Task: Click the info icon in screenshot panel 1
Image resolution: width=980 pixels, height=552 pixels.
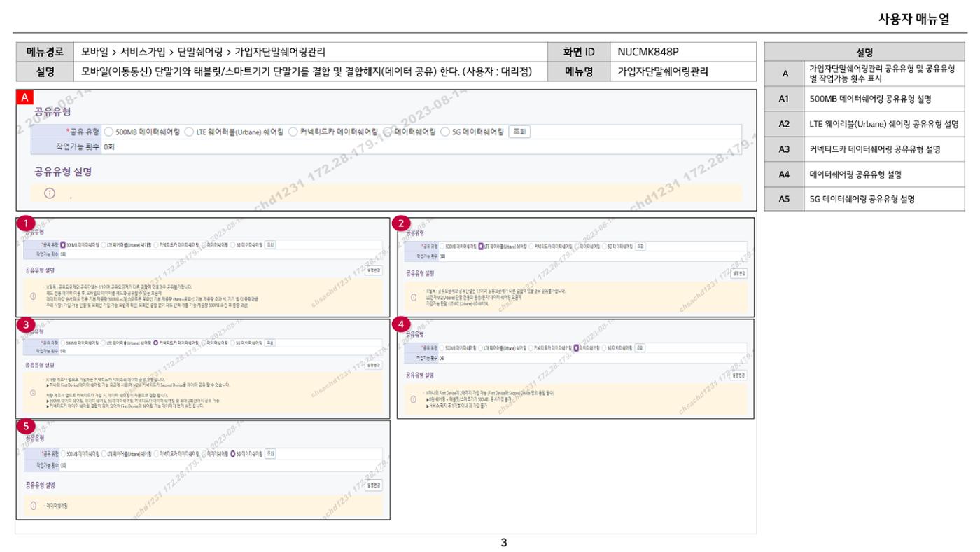Action: pos(32,297)
